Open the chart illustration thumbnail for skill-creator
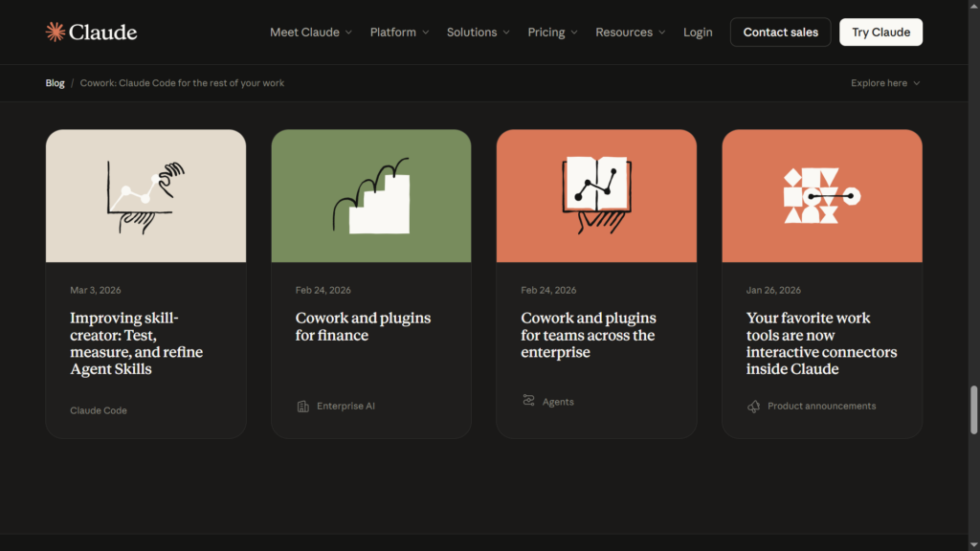Image resolution: width=980 pixels, height=551 pixels. [145, 196]
